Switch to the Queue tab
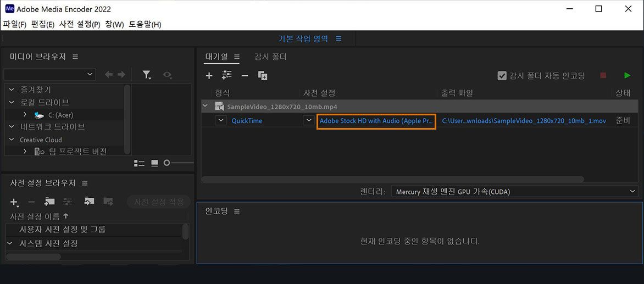Image resolution: width=644 pixels, height=284 pixels. [216, 57]
